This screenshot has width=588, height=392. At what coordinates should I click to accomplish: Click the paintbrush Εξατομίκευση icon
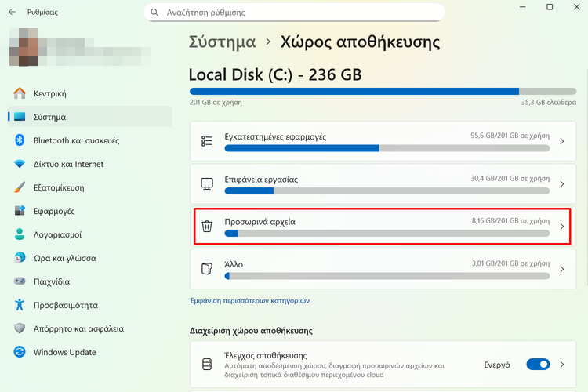pos(20,187)
